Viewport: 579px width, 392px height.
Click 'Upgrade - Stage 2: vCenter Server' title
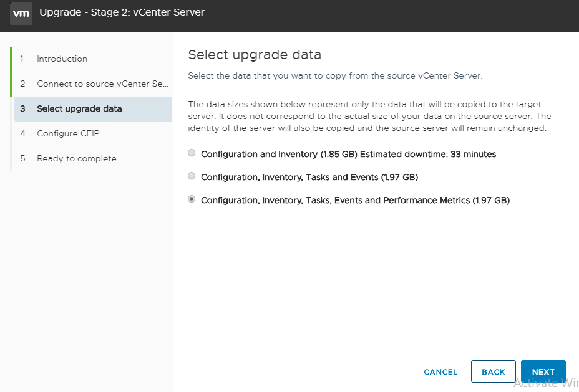coord(122,12)
